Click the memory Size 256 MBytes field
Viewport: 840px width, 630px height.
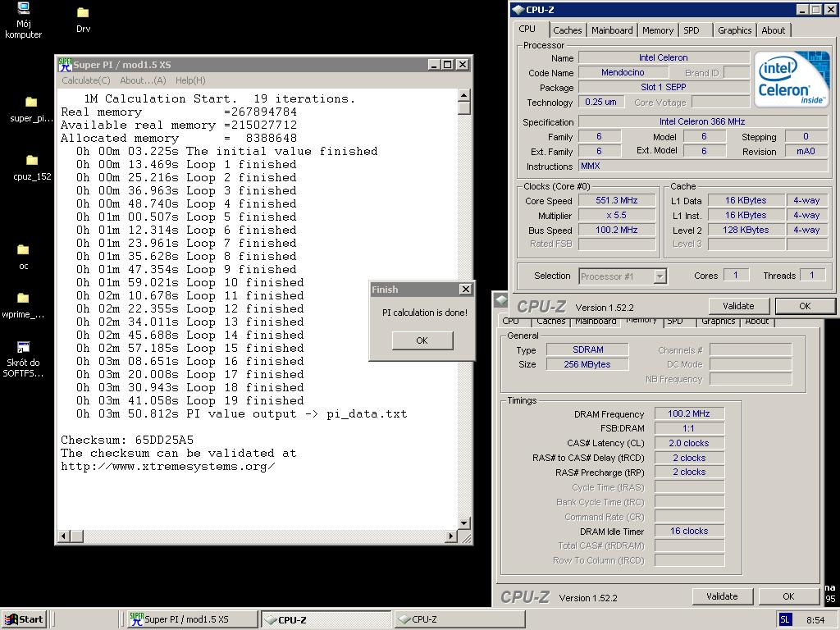click(x=587, y=364)
